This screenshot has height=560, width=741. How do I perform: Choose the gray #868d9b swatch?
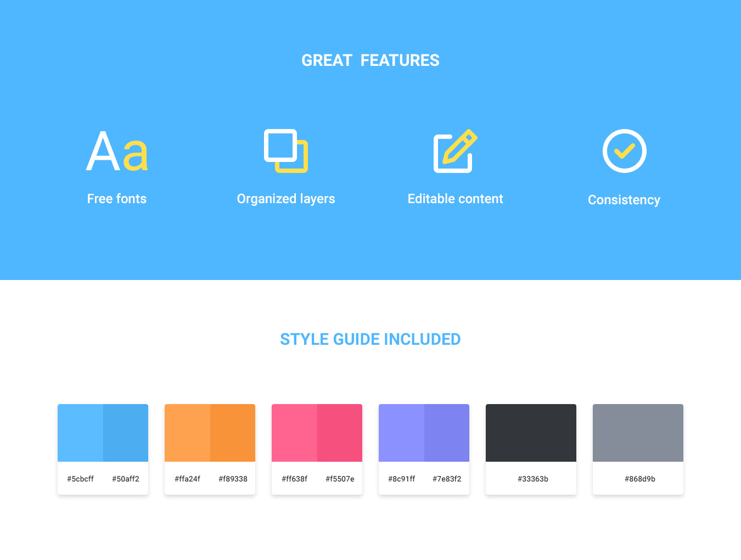point(638,433)
